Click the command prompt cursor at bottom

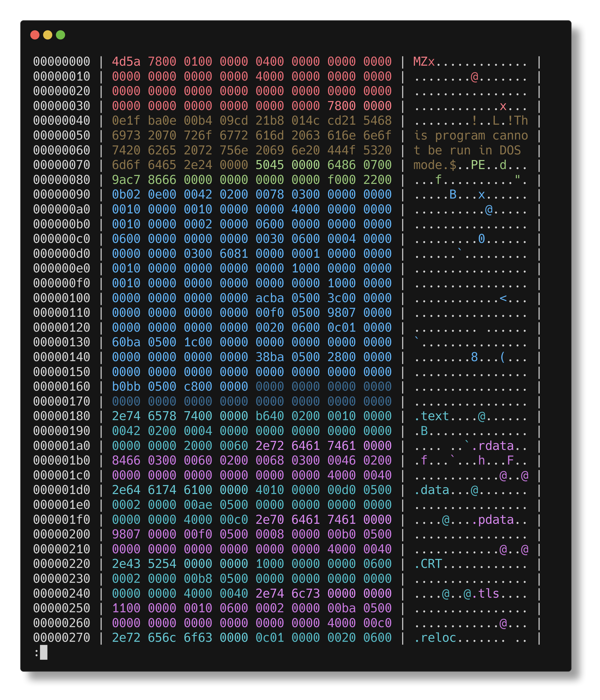pos(44,652)
